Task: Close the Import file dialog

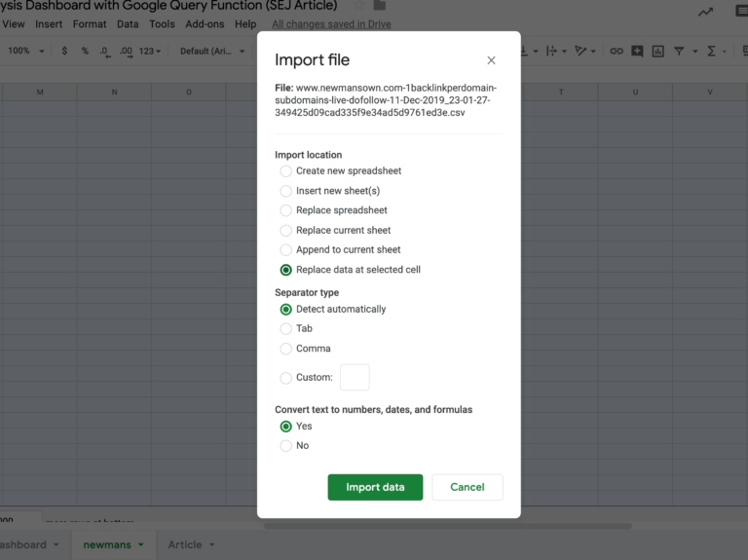Action: point(491,60)
